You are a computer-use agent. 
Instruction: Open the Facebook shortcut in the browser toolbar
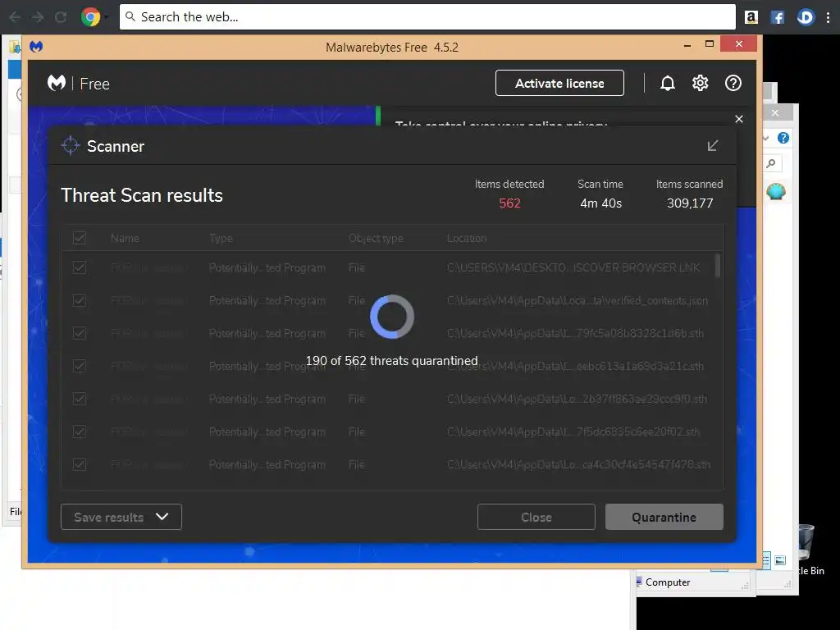pyautogui.click(x=778, y=17)
